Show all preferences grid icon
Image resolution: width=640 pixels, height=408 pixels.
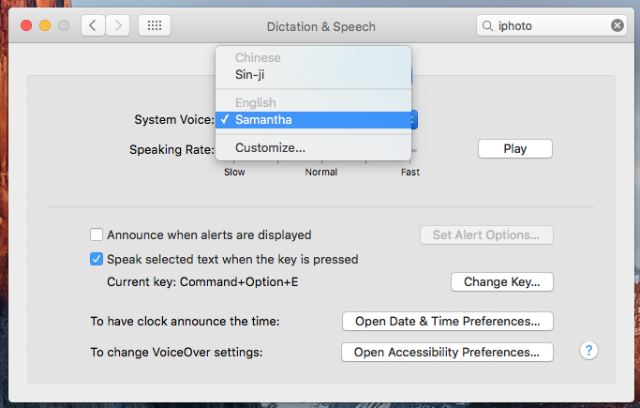pyautogui.click(x=153, y=25)
